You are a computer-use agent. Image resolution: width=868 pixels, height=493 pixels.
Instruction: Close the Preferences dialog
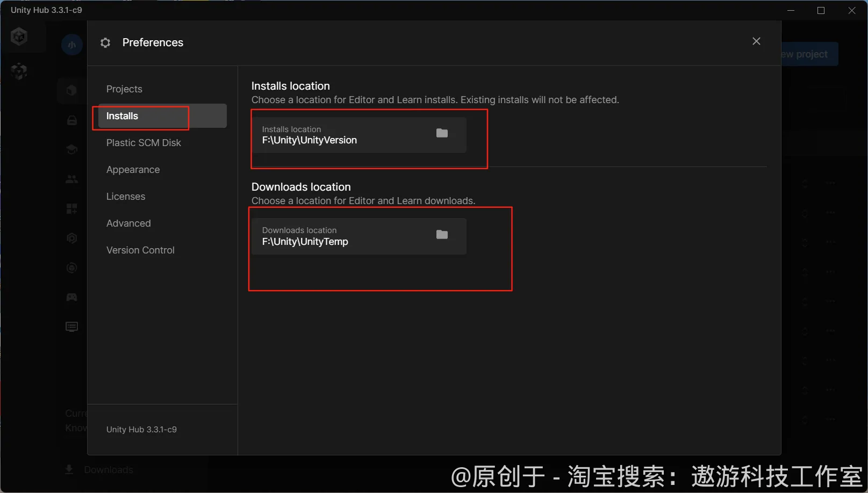756,41
